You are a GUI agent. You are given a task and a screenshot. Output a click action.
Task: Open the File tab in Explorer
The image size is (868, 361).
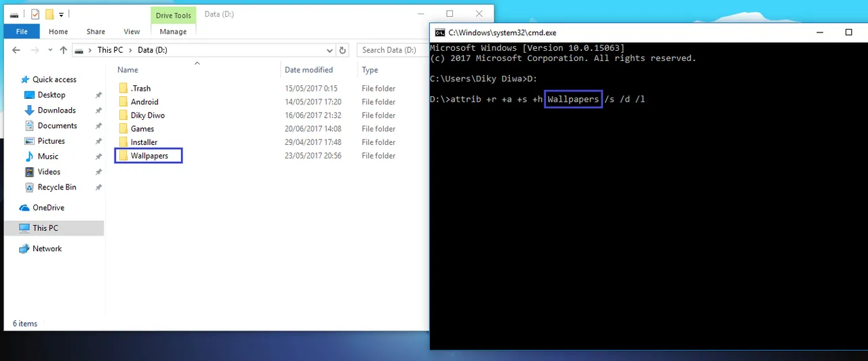point(22,31)
